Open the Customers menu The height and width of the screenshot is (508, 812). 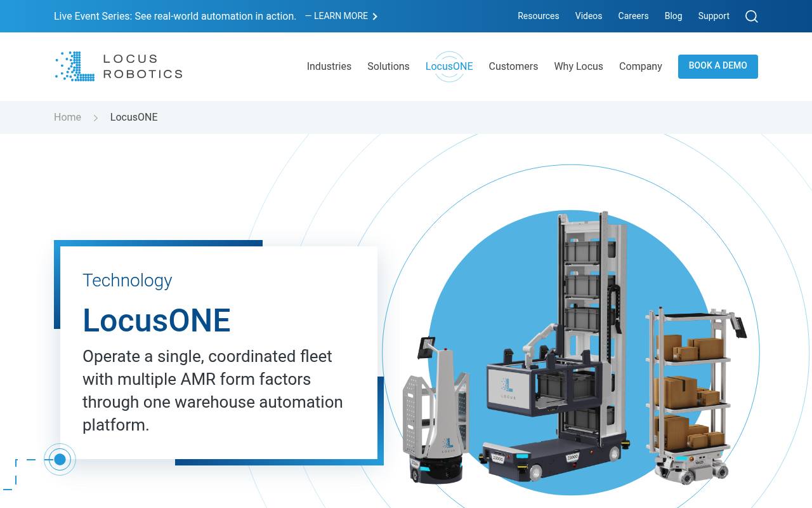513,66
